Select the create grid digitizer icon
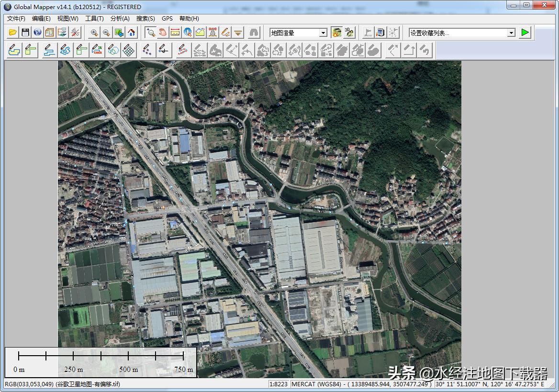 (x=129, y=50)
